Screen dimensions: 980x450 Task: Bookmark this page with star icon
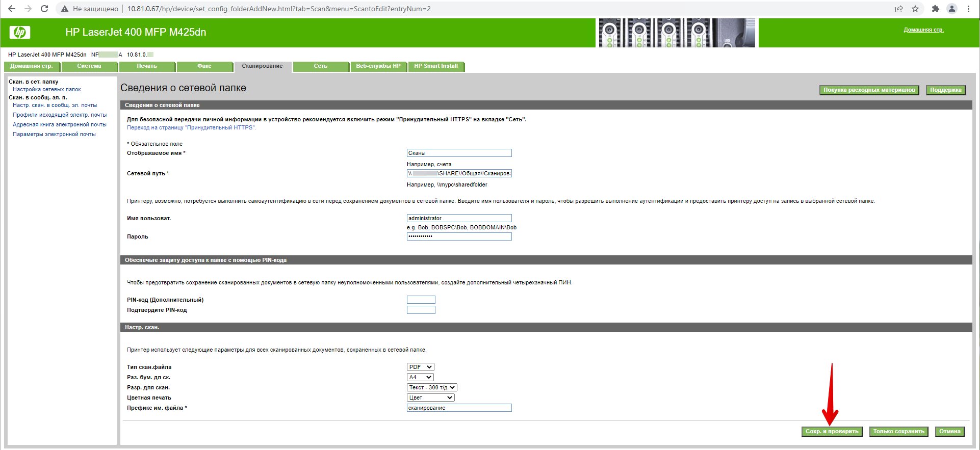(x=915, y=9)
